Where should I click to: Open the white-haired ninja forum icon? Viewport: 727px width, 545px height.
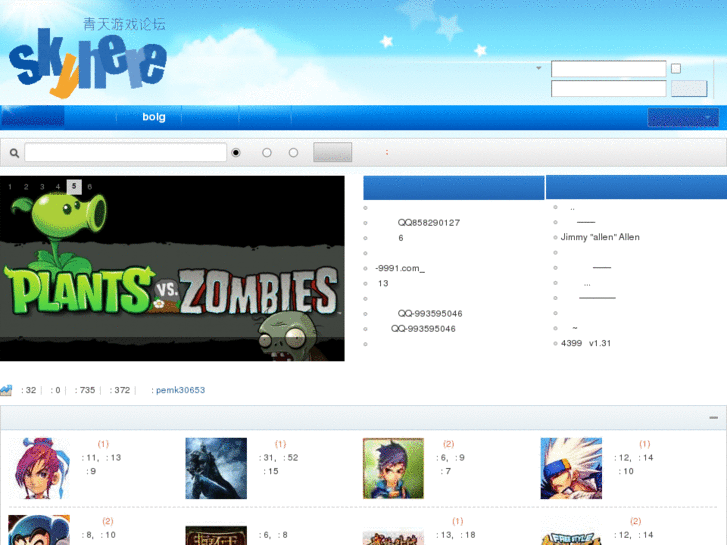571,468
